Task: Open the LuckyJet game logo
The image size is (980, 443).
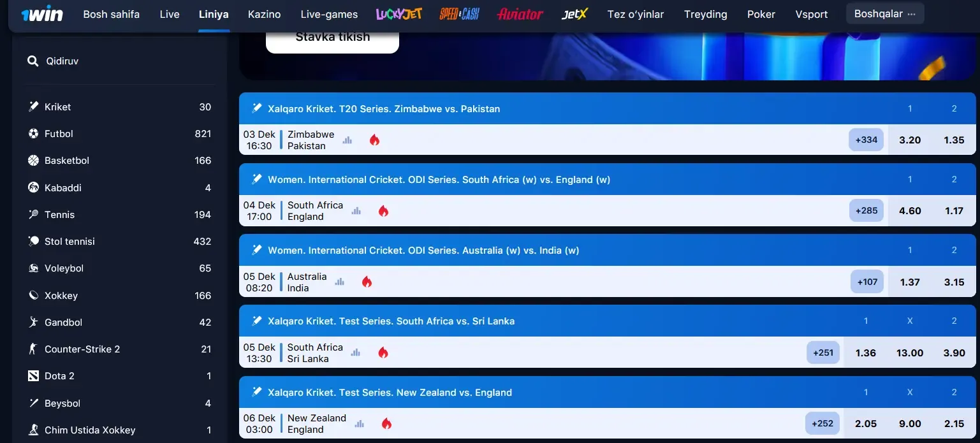Action: pos(399,14)
